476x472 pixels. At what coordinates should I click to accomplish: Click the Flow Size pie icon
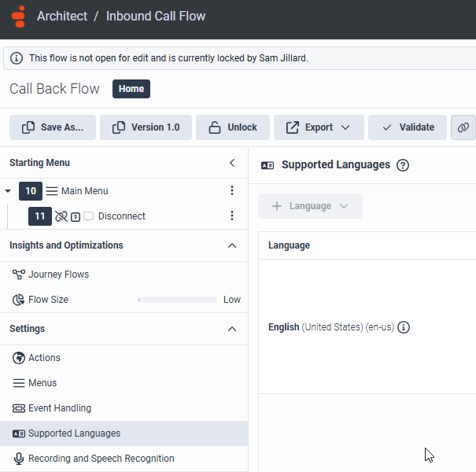pyautogui.click(x=19, y=300)
